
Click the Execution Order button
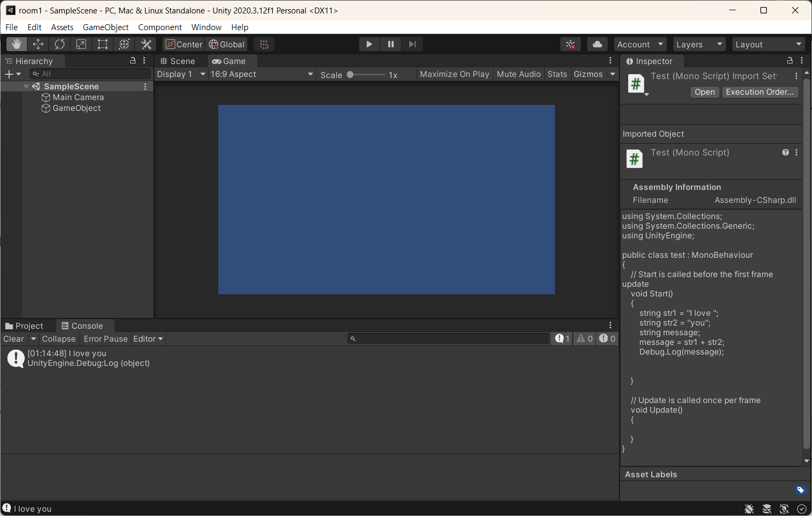click(x=760, y=92)
